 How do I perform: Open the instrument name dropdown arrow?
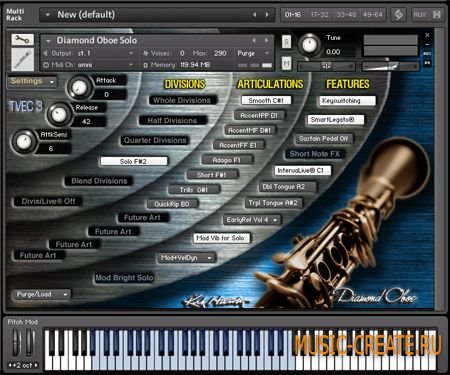(x=48, y=41)
